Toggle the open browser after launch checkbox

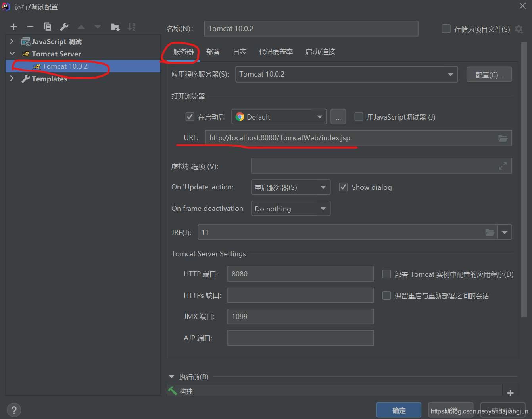coord(190,117)
